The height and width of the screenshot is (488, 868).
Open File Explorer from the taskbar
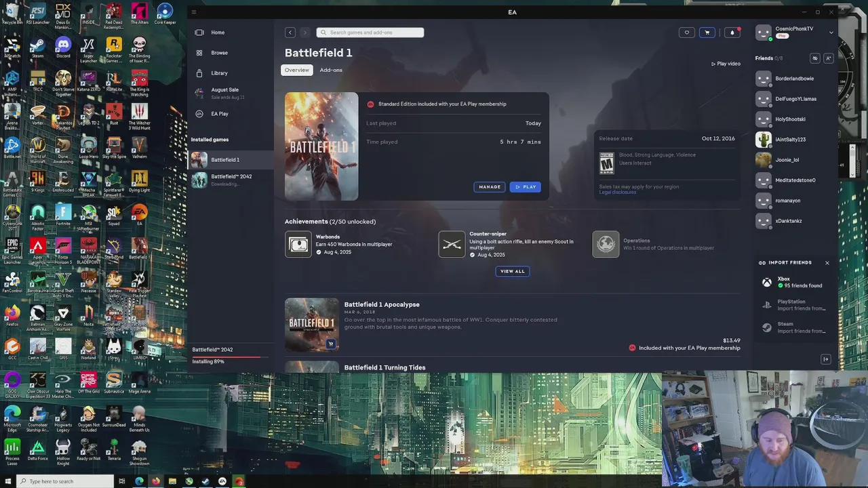point(172,481)
